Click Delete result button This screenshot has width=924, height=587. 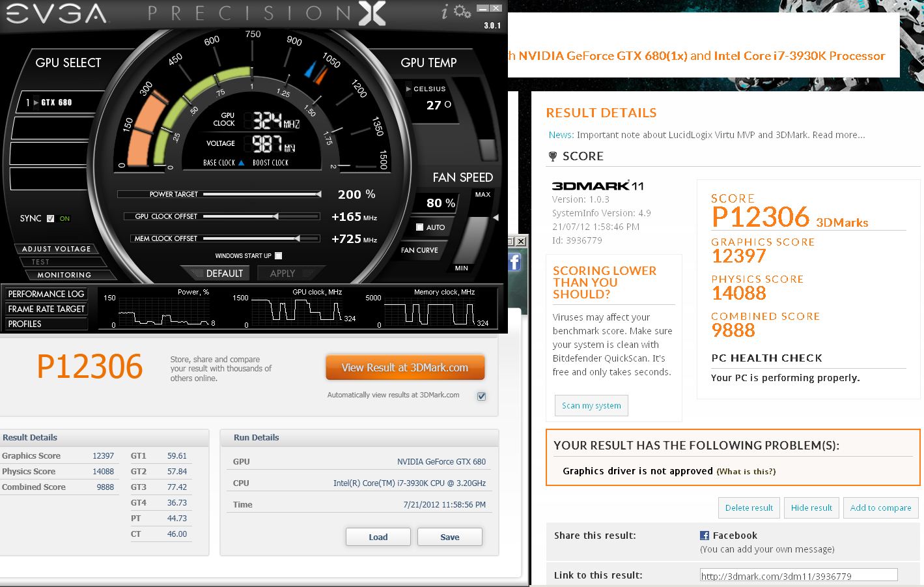point(749,508)
